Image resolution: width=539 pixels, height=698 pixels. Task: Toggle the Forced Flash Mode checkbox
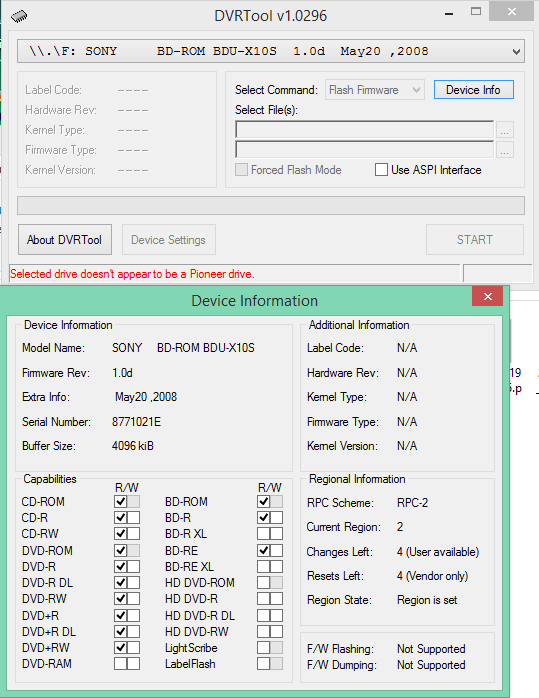coord(241,170)
